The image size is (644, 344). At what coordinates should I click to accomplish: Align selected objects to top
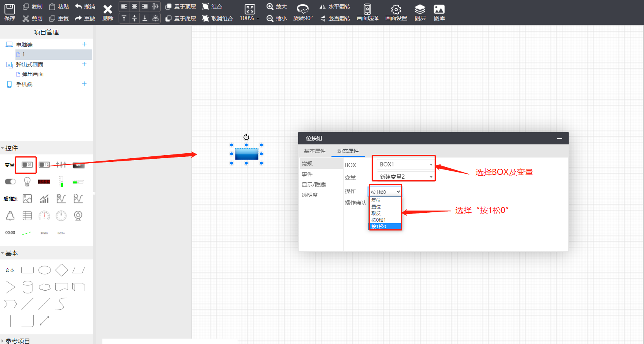click(x=124, y=18)
